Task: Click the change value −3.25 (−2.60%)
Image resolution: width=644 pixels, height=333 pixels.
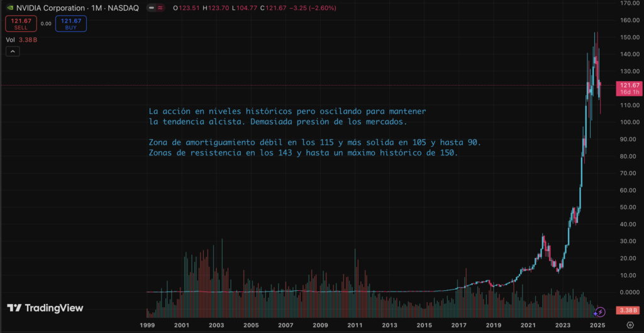Action: [313, 8]
